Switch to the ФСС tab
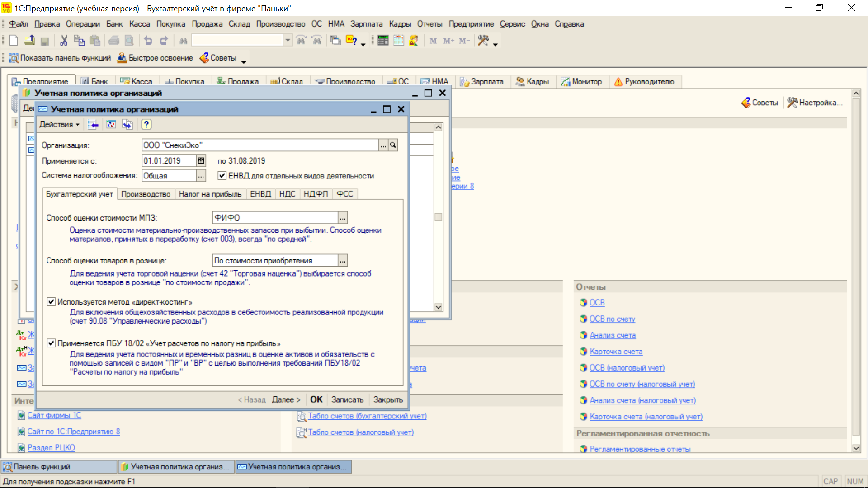Viewport: 868px width, 488px height. click(x=345, y=194)
